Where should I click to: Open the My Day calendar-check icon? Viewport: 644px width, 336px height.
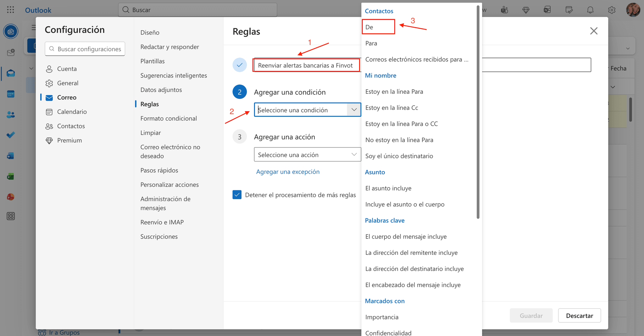pyautogui.click(x=569, y=10)
